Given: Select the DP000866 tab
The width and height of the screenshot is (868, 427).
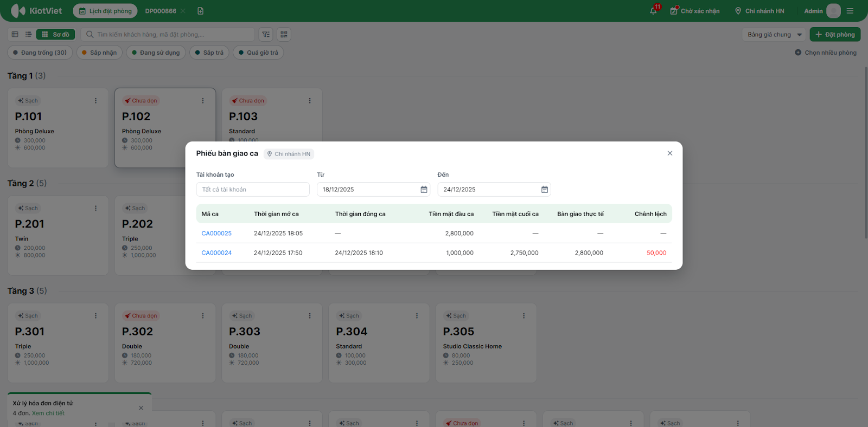Looking at the screenshot, I should [x=161, y=11].
